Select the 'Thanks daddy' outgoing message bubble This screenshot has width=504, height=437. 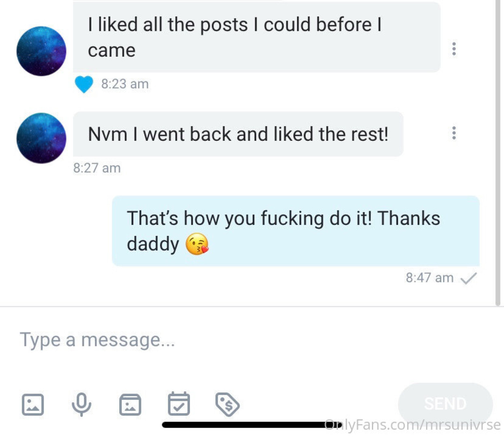(x=295, y=231)
